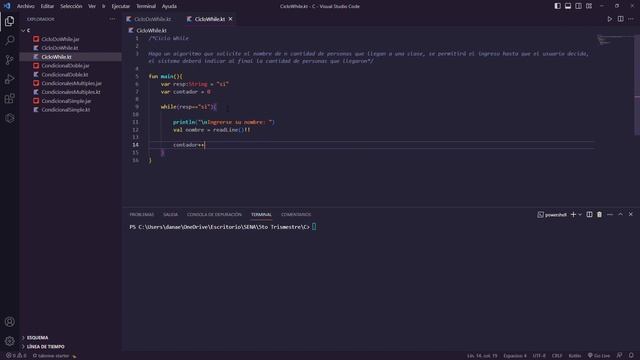Open the Archivo menu

point(26,6)
